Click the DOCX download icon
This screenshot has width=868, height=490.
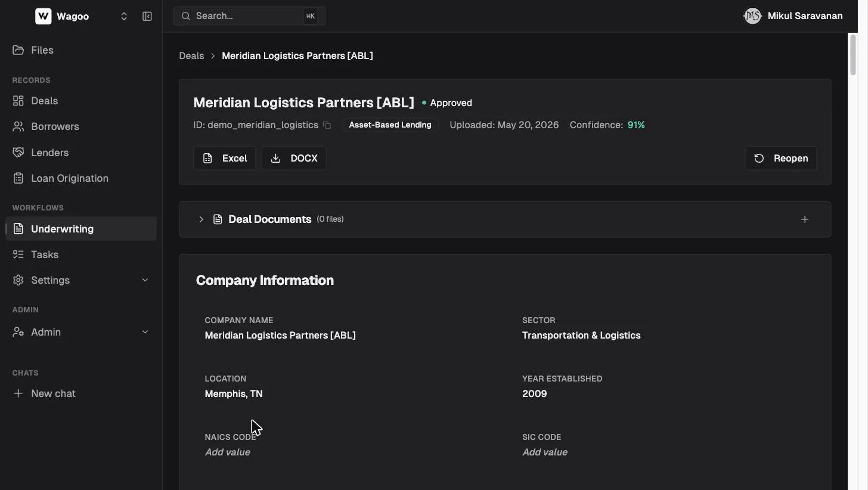[275, 158]
